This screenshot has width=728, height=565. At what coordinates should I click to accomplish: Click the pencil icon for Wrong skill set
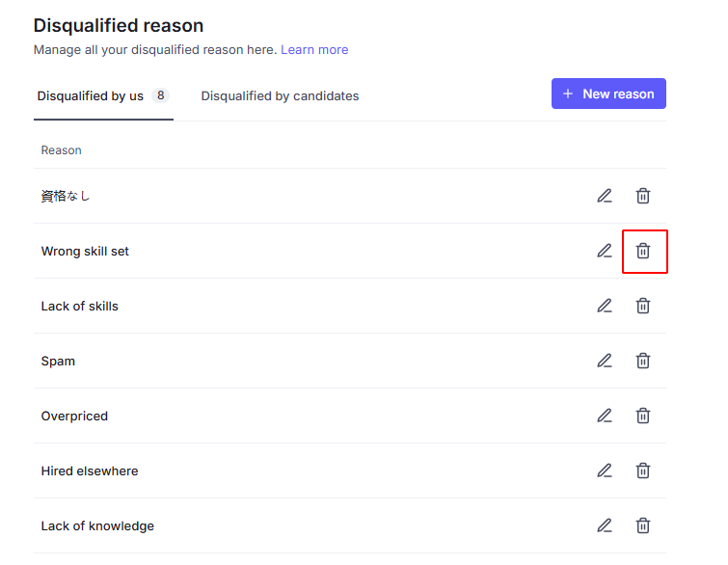point(604,251)
